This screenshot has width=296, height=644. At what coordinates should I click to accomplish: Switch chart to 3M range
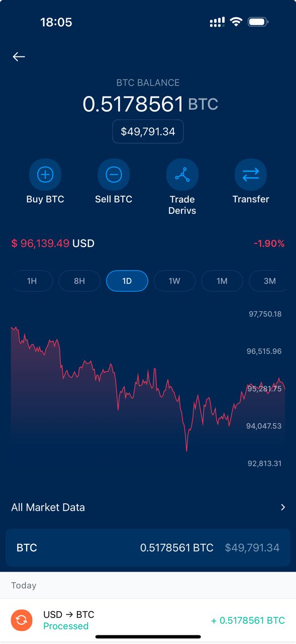tap(270, 281)
